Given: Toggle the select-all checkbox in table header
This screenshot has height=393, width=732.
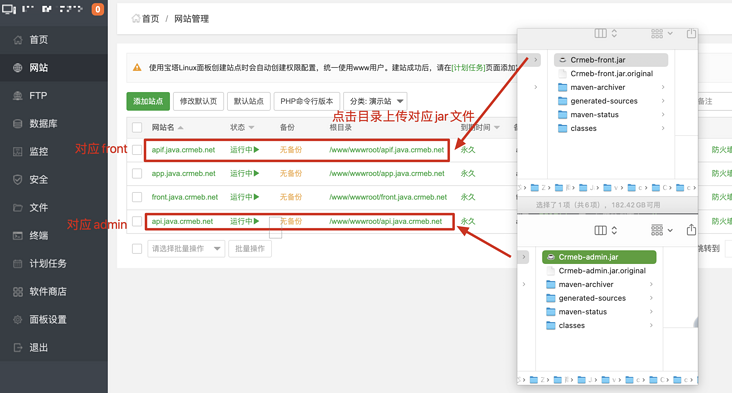Looking at the screenshot, I should (x=137, y=127).
